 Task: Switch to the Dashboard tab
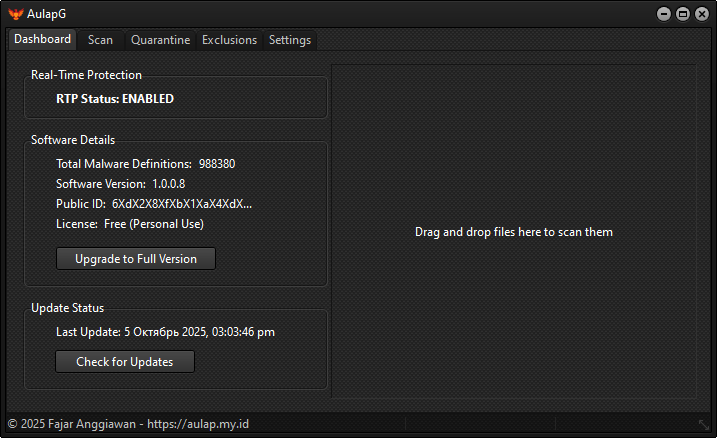pyautogui.click(x=43, y=40)
